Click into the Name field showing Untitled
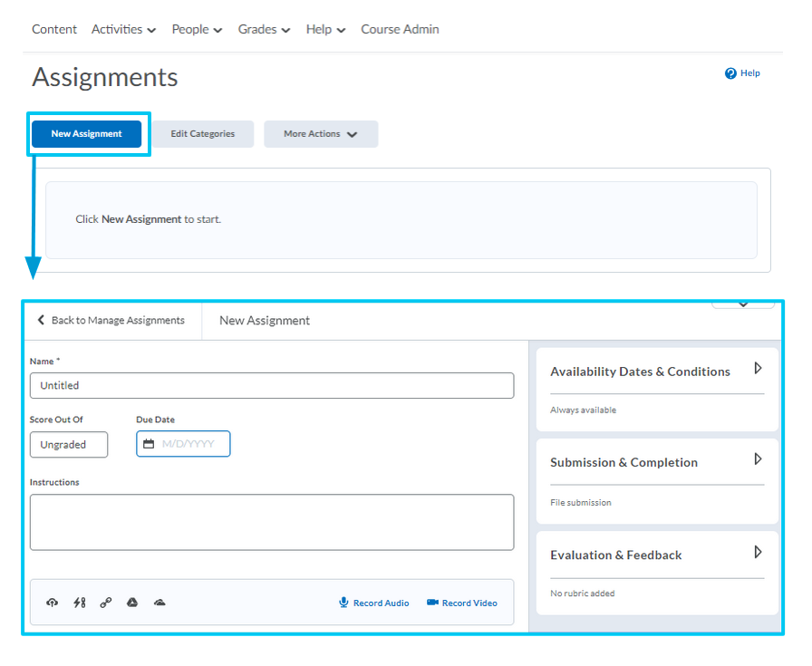Viewport: 812px width, 666px height. click(x=272, y=386)
